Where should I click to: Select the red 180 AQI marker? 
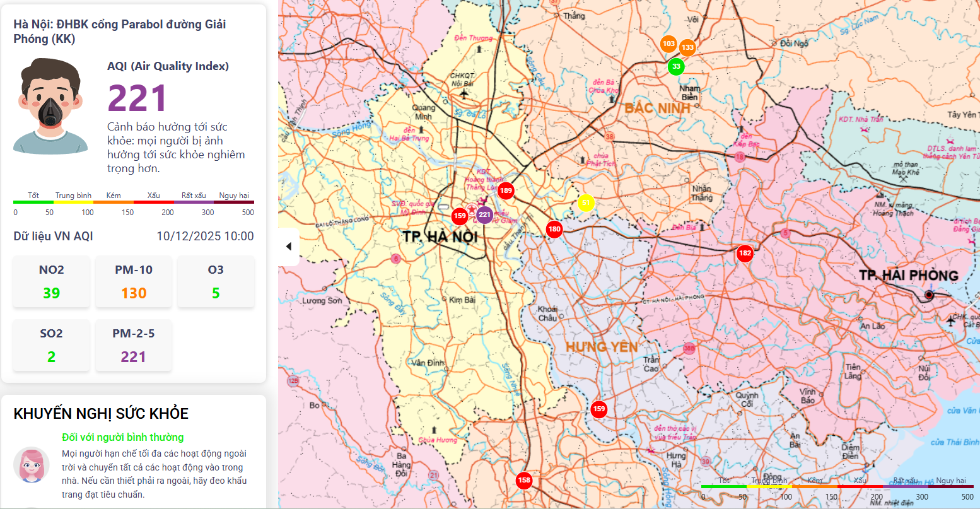coord(554,230)
